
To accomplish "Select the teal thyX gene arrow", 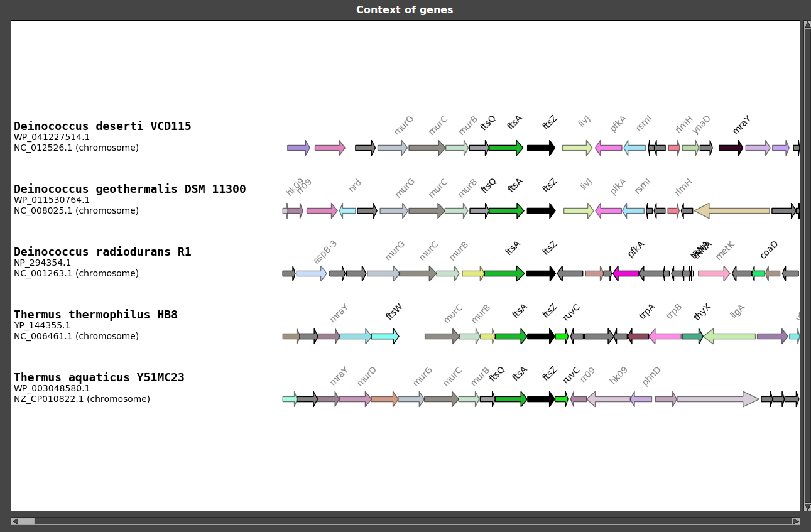I will tap(692, 336).
